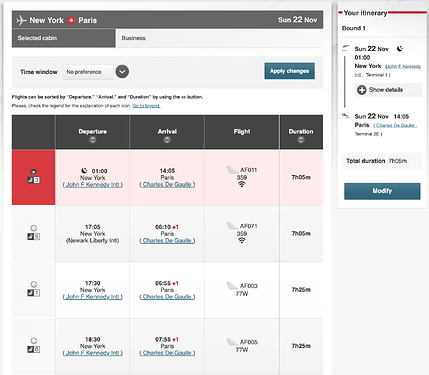Click flight number AF005
Image resolution: width=429 pixels, height=375 pixels.
click(249, 342)
